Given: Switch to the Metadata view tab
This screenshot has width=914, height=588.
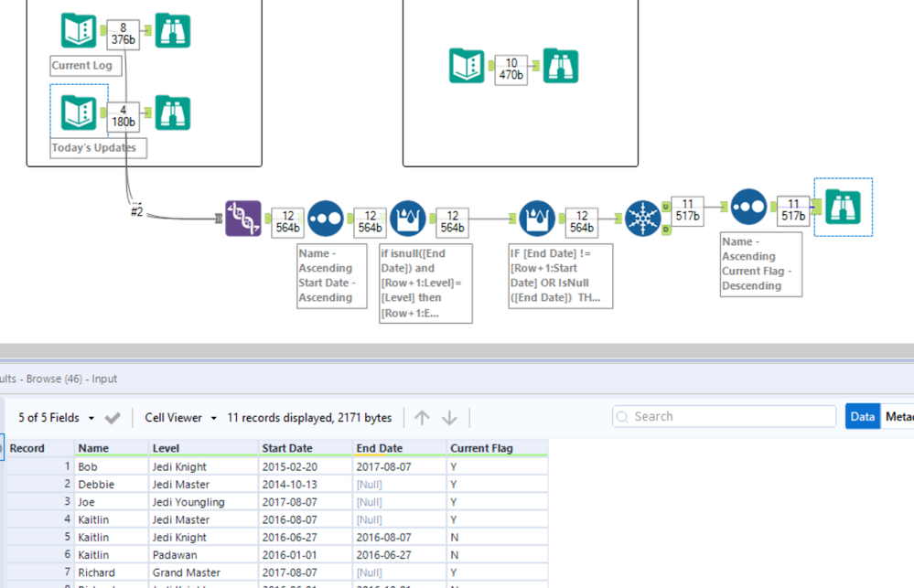Looking at the screenshot, I should 898,416.
